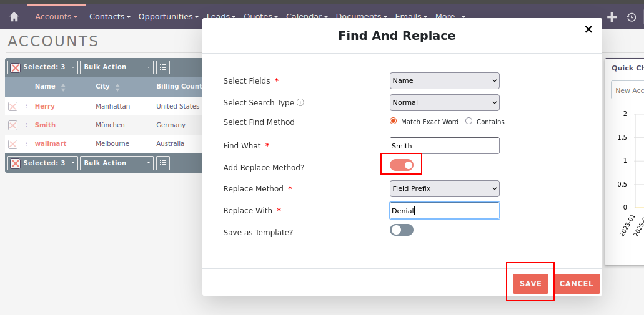Select Match Exact Word radio option

(394, 121)
